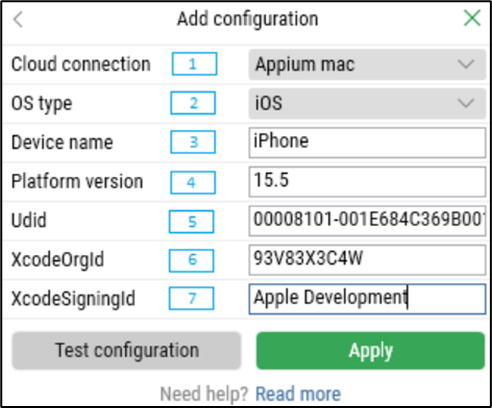Image resolution: width=492 pixels, height=408 pixels.
Task: Click the Platform version input
Action: tap(367, 182)
